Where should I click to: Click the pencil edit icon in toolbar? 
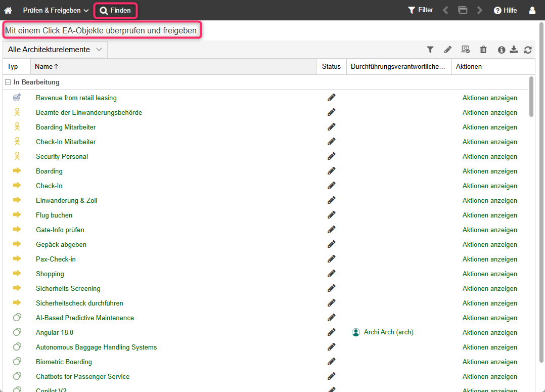pyautogui.click(x=448, y=50)
